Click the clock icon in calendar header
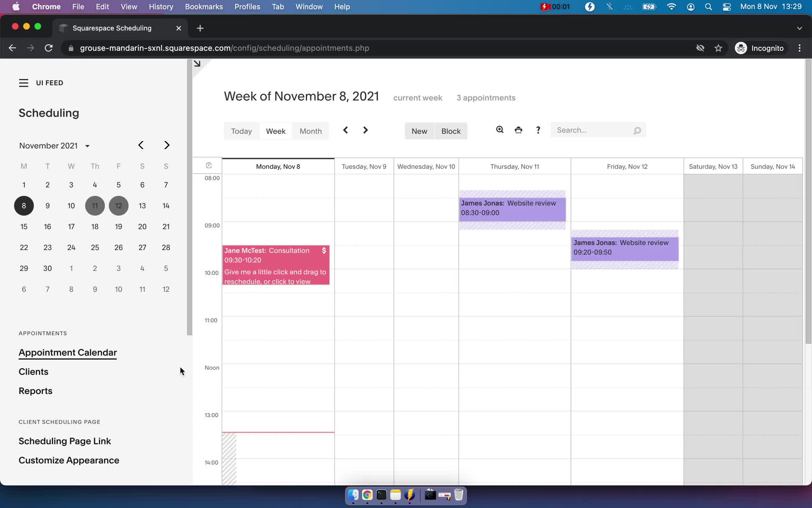Screen dimensions: 812x508 click(208, 166)
